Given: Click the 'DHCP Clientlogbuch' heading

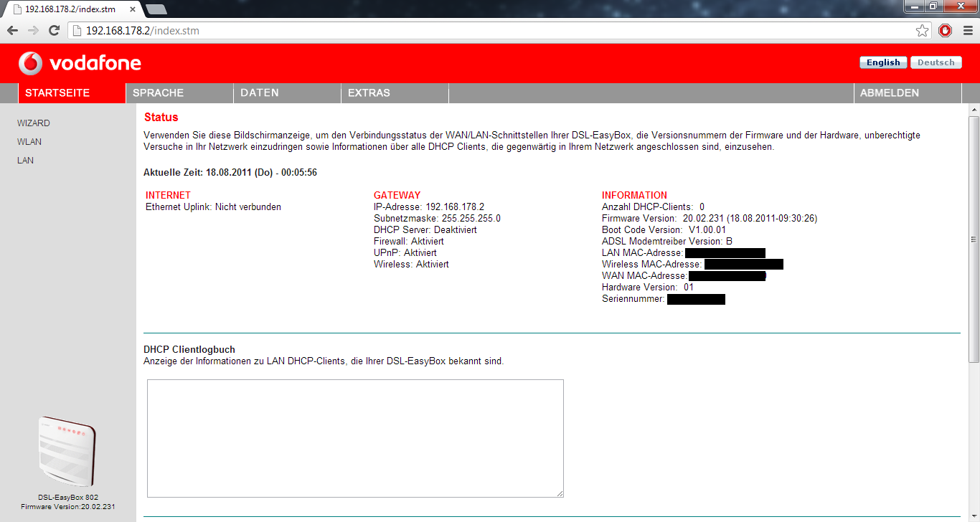Looking at the screenshot, I should pyautogui.click(x=189, y=350).
